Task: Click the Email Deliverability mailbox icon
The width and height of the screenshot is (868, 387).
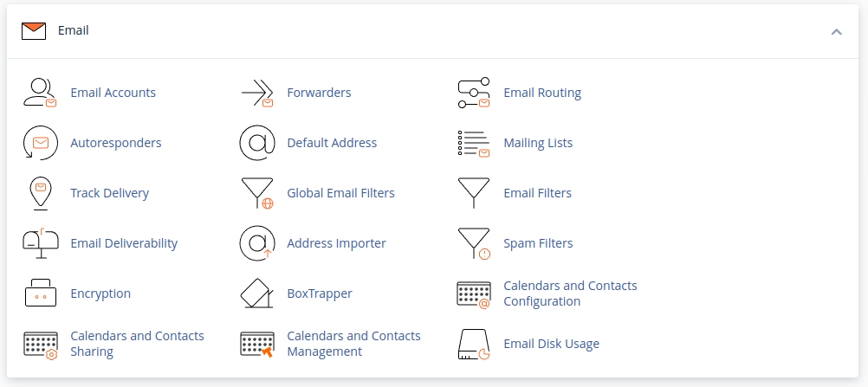Action: [40, 243]
